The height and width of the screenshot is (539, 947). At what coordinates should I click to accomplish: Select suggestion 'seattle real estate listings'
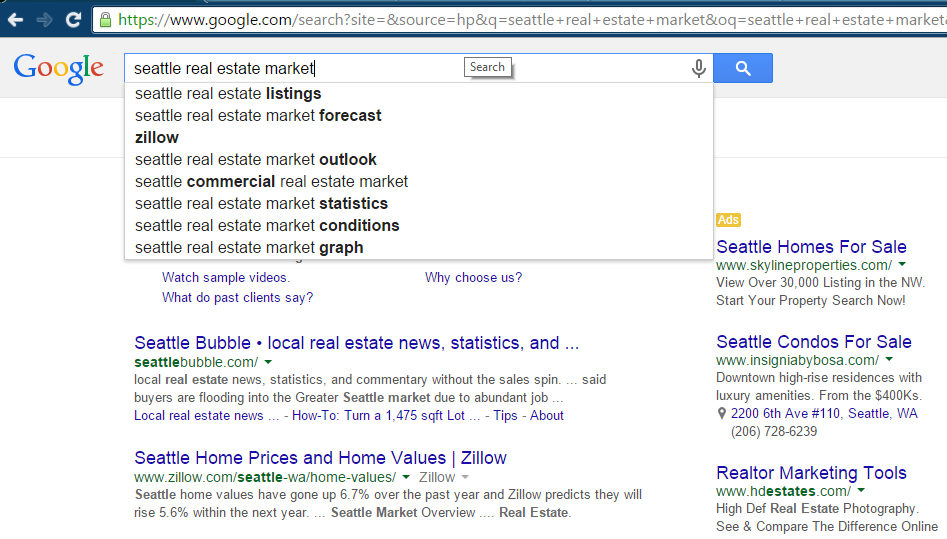pyautogui.click(x=228, y=94)
